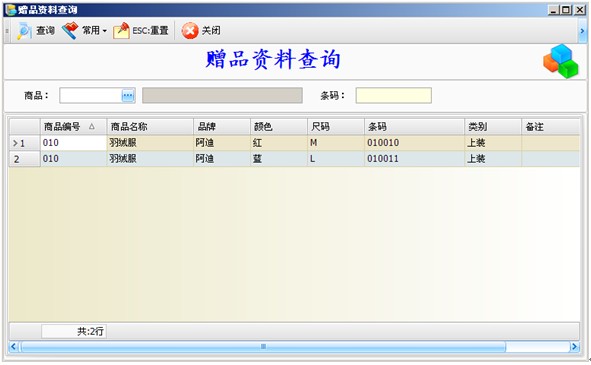Click 商品编号 cell 010 in row 1
The image size is (591, 365).
[73, 143]
